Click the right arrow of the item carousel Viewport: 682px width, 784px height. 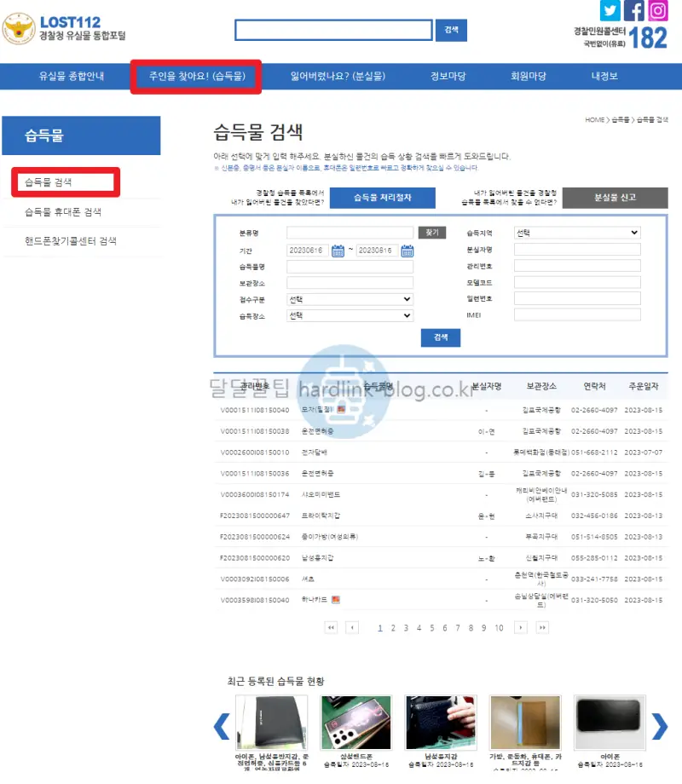coord(660,727)
